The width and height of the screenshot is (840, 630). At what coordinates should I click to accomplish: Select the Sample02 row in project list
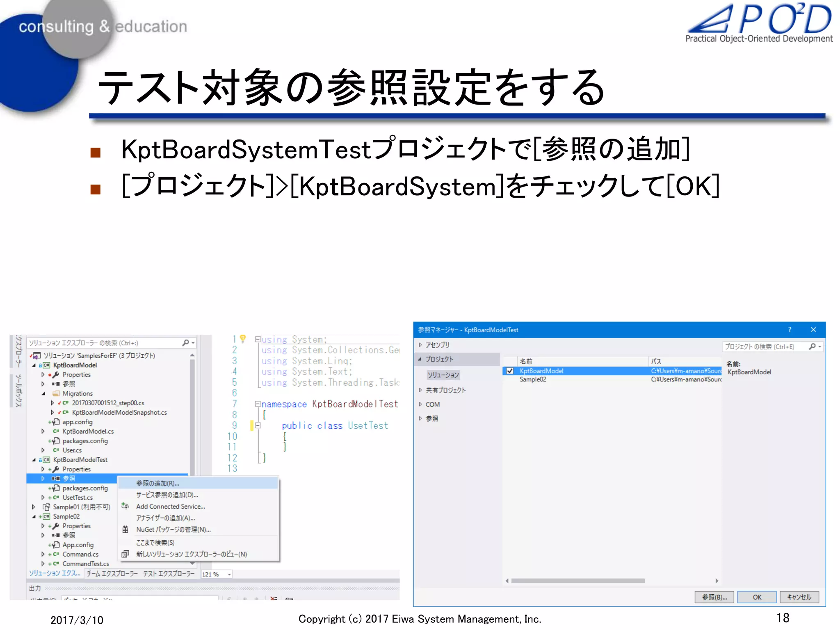click(x=612, y=379)
